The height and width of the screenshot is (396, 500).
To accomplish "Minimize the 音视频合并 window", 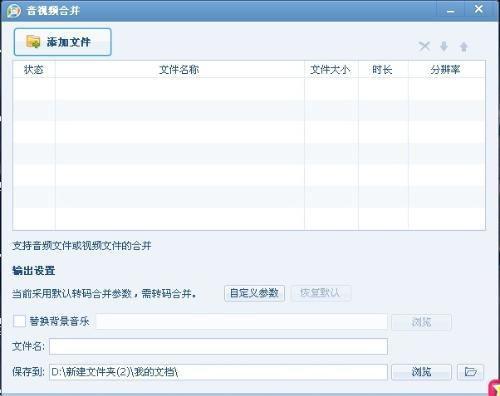I will coord(450,11).
